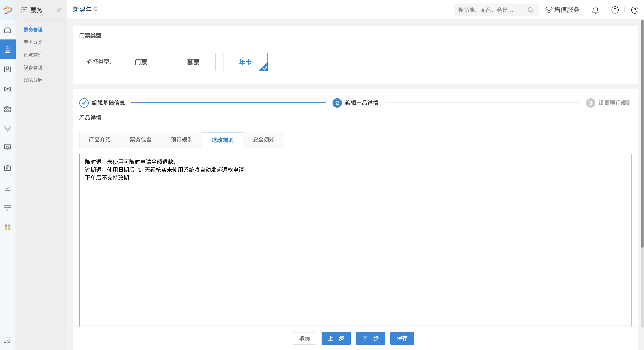Select 门票 ticket type
This screenshot has height=350, width=644.
141,62
